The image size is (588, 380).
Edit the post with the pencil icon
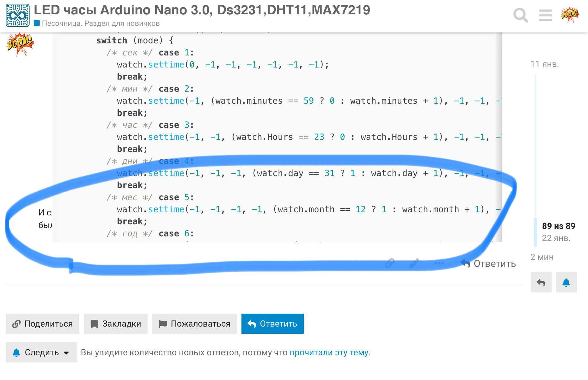[x=414, y=263]
